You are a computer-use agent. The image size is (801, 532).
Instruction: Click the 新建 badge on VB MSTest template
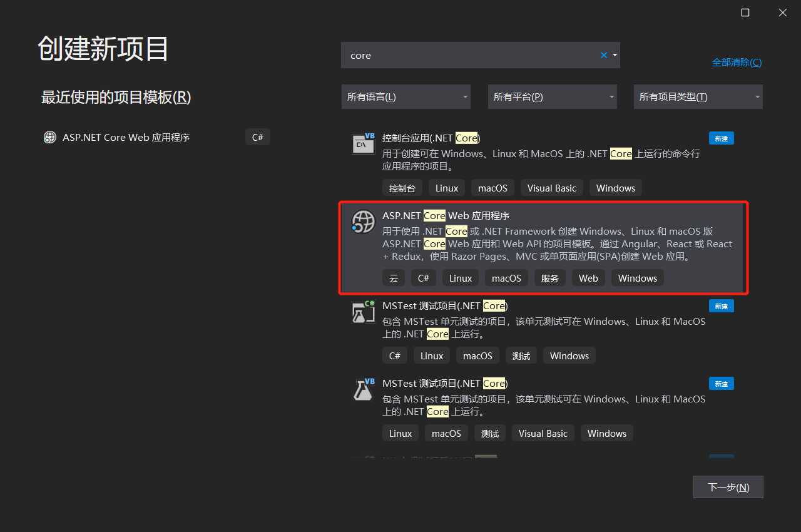point(722,384)
